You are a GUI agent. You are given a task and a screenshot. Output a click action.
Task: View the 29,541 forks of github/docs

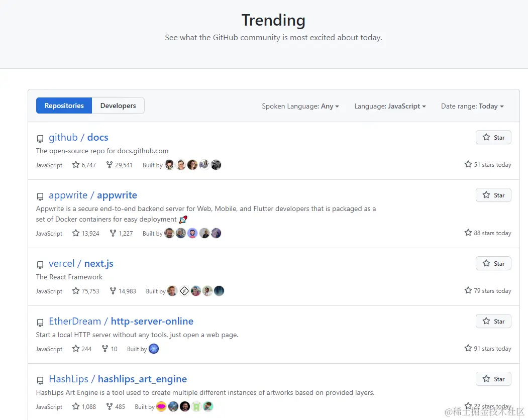(120, 165)
